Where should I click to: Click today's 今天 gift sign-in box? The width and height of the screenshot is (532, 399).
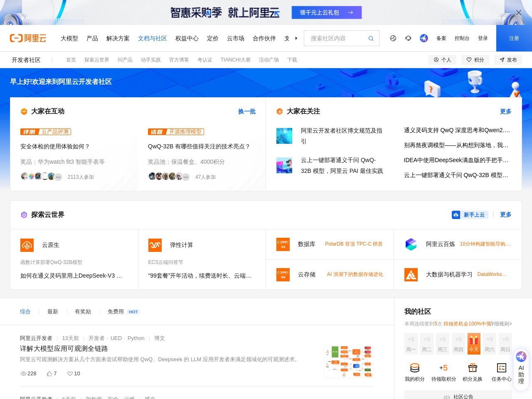(473, 343)
